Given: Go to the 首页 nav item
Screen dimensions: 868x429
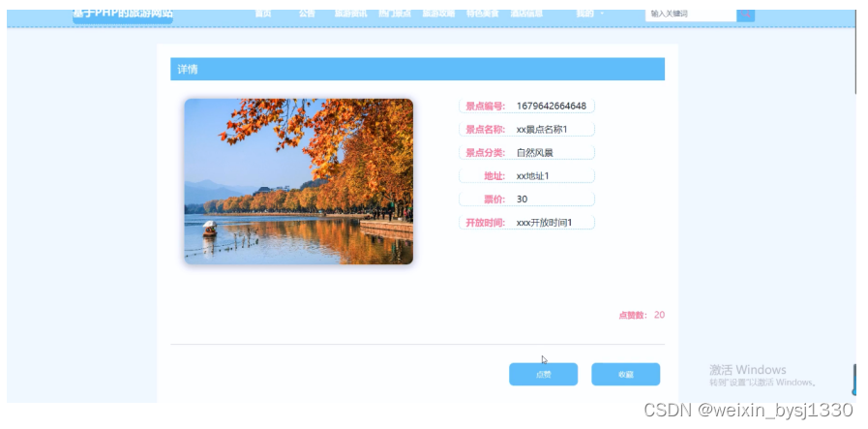Looking at the screenshot, I should click(x=263, y=14).
